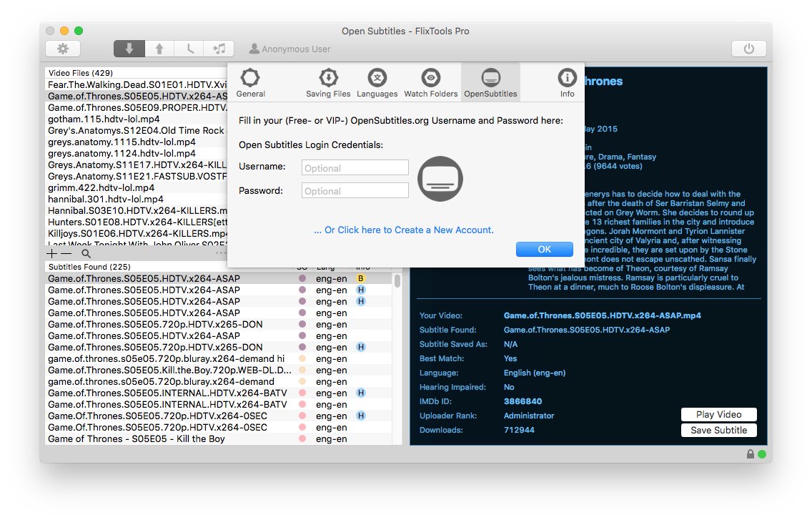Select Game.of.Thrones.S05E09.PROPER video file
This screenshot has height=520, width=812.
pyautogui.click(x=137, y=107)
